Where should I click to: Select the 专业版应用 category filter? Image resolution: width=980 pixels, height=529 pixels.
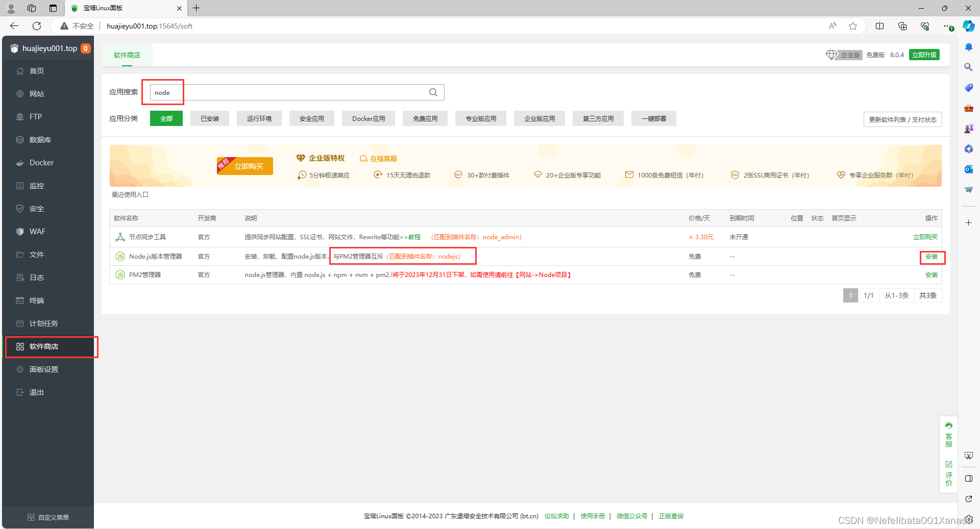pyautogui.click(x=481, y=118)
